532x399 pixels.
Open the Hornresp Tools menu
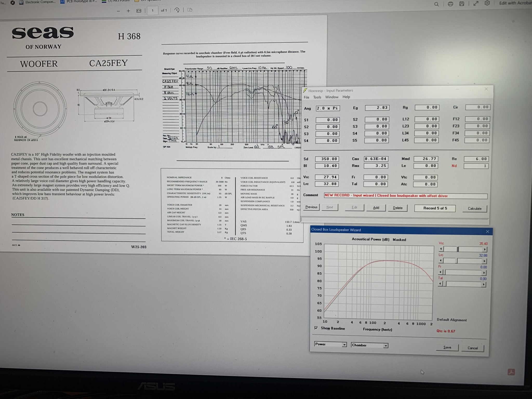(317, 97)
